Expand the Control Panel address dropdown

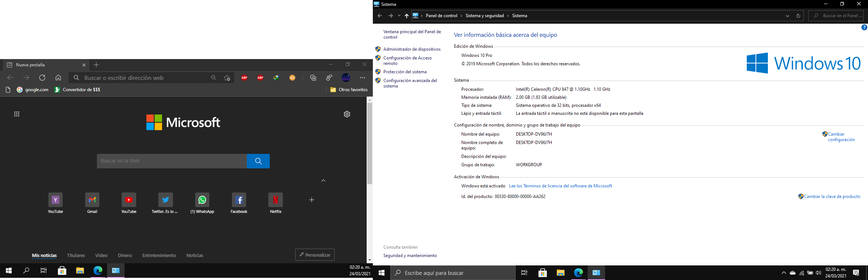(787, 16)
